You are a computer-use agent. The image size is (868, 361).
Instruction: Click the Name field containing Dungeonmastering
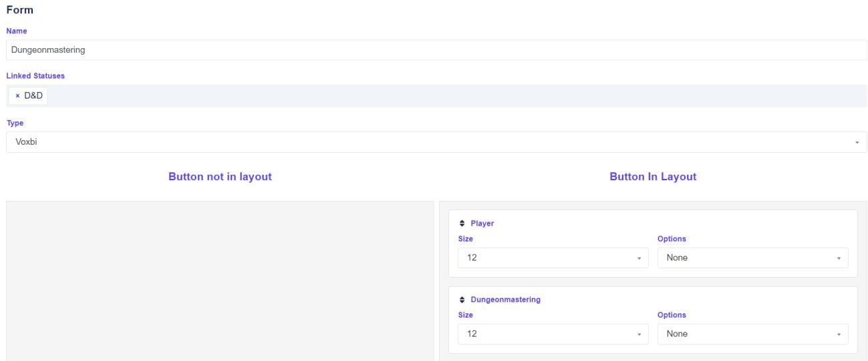coord(436,50)
